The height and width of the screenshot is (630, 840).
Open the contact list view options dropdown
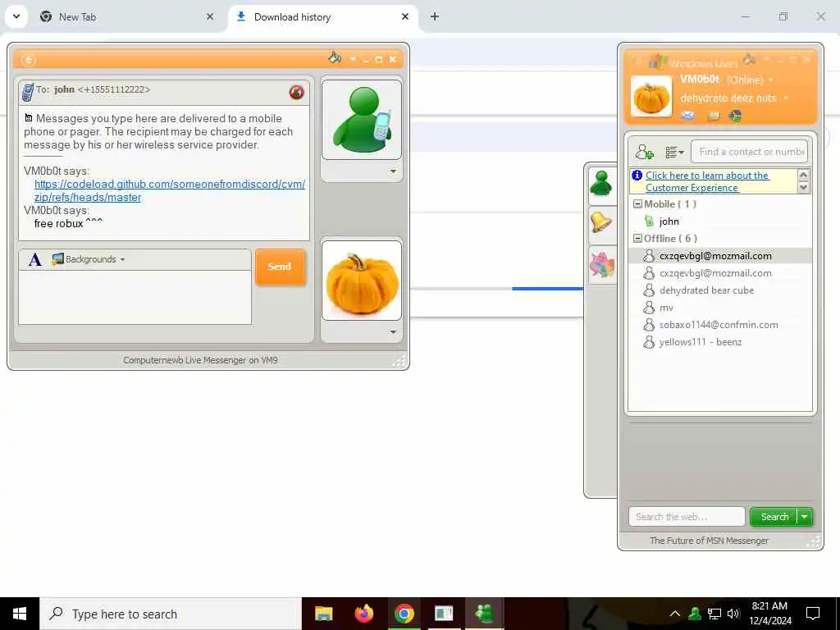674,152
